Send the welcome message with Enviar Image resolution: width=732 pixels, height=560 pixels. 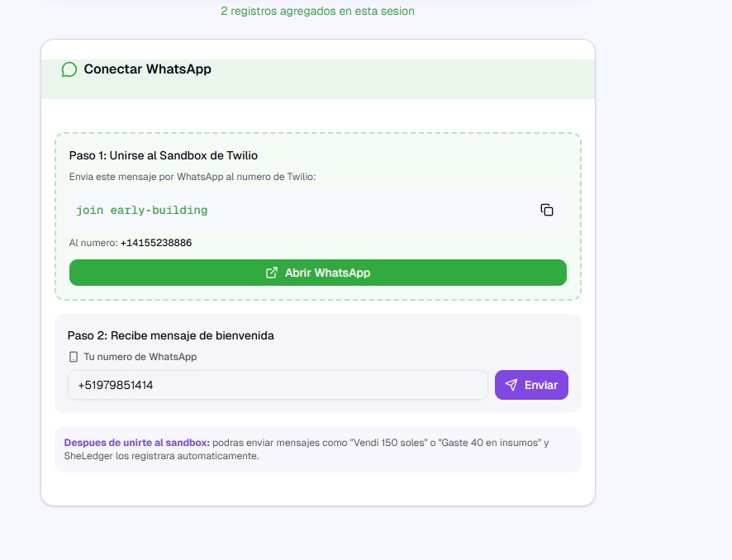tap(531, 385)
